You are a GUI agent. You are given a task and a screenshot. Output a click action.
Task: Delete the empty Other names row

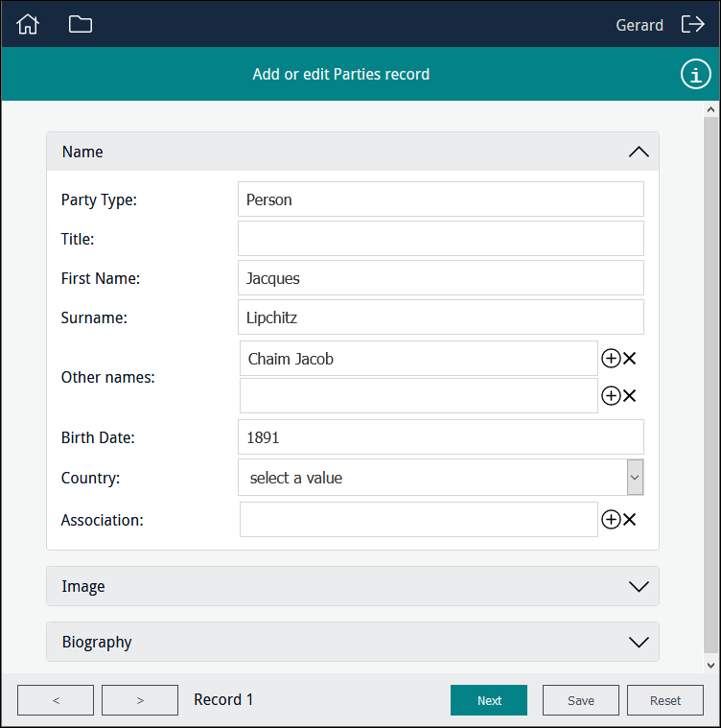tap(630, 396)
